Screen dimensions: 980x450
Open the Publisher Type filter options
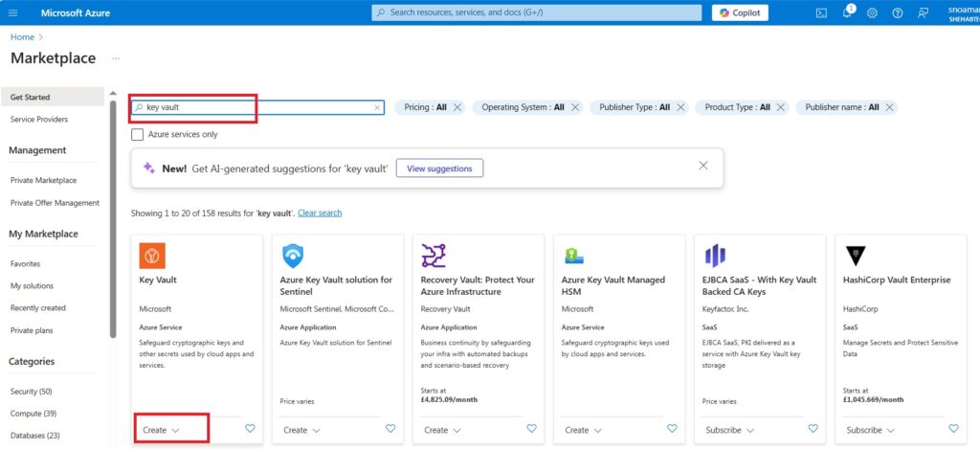tap(635, 107)
